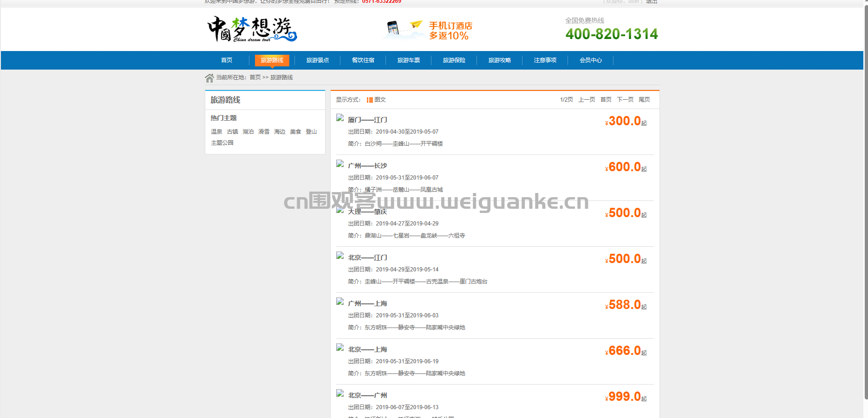This screenshot has width=868, height=418.
Task: Open the 北京——上海 route title
Action: coord(367,349)
